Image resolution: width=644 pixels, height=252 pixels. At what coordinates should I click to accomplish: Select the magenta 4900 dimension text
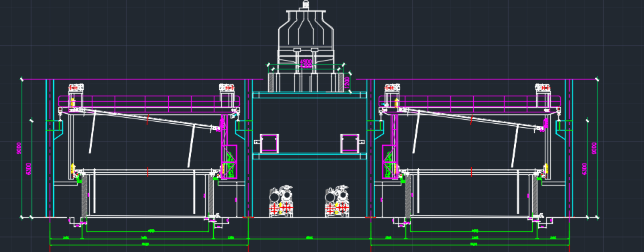[x=306, y=62]
